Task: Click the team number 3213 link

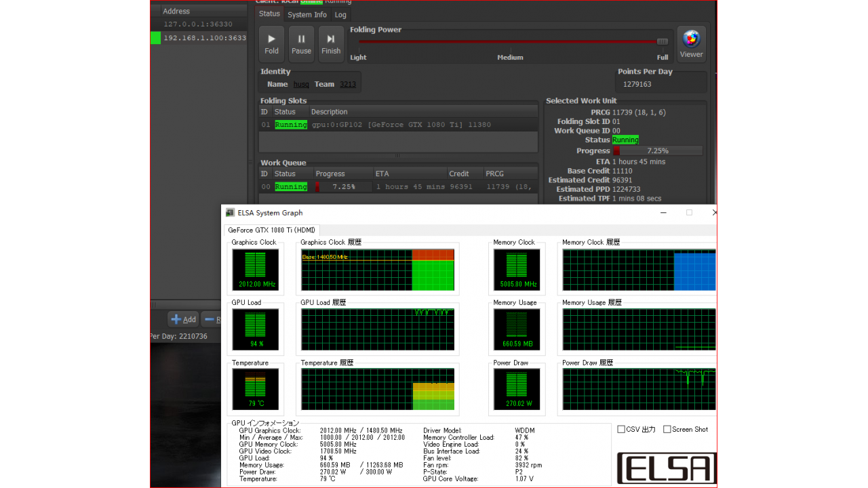Action: (x=348, y=84)
